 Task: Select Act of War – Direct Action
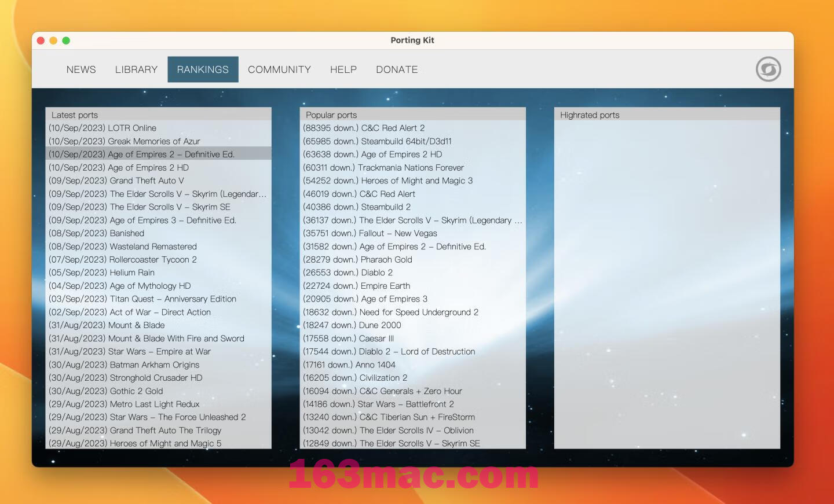point(158,312)
